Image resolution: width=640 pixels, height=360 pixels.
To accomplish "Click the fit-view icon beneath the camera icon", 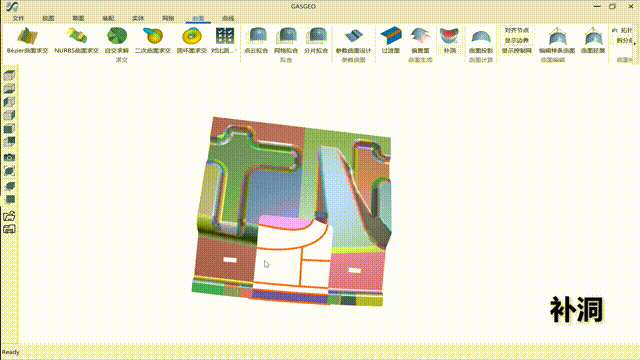I will click(9, 171).
